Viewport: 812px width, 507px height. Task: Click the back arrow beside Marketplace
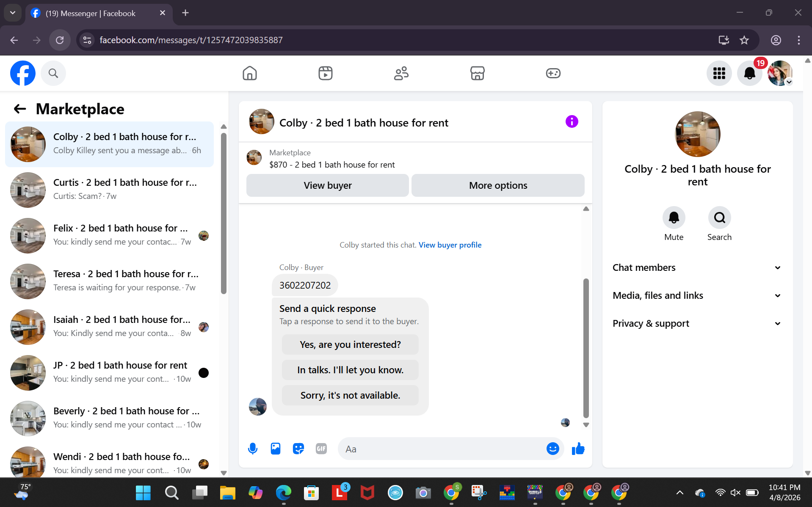coord(20,109)
